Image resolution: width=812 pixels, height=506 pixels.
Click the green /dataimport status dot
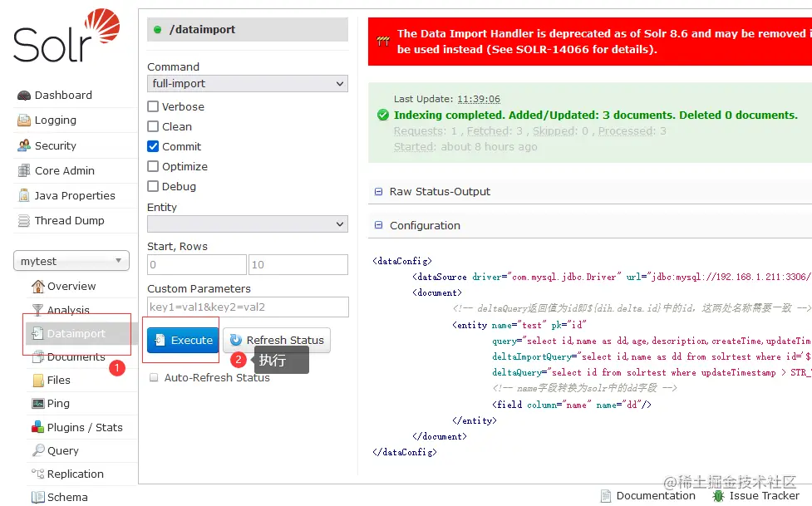click(x=157, y=30)
